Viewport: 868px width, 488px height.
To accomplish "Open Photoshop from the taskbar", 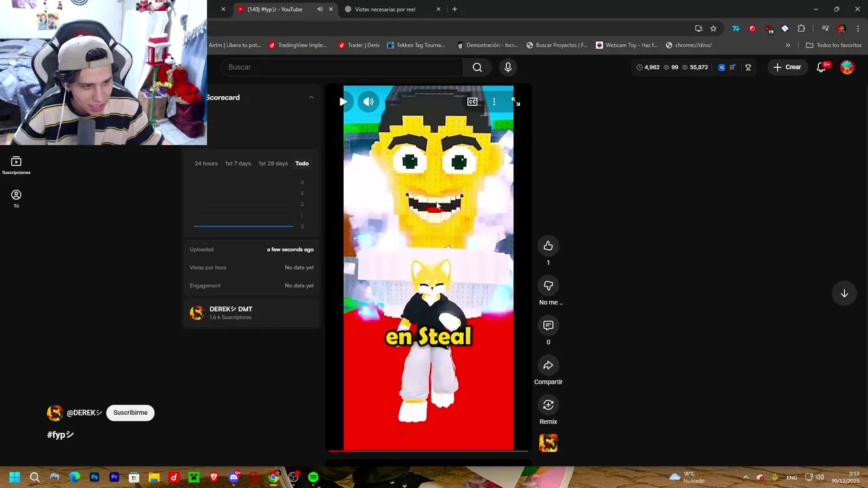I will tap(94, 477).
